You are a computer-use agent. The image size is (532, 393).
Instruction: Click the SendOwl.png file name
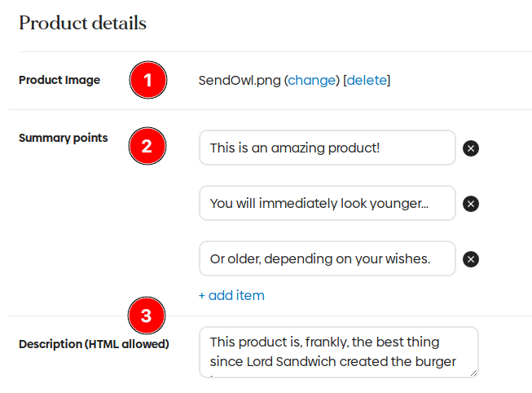pos(240,80)
